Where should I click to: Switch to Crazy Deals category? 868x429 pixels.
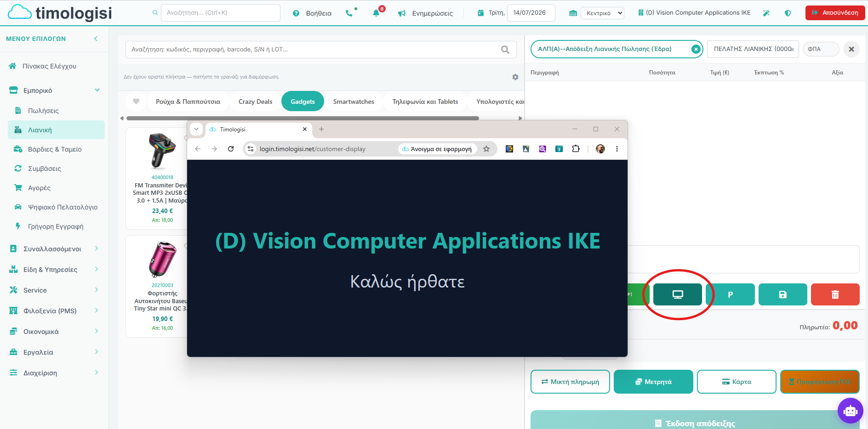[x=255, y=102]
